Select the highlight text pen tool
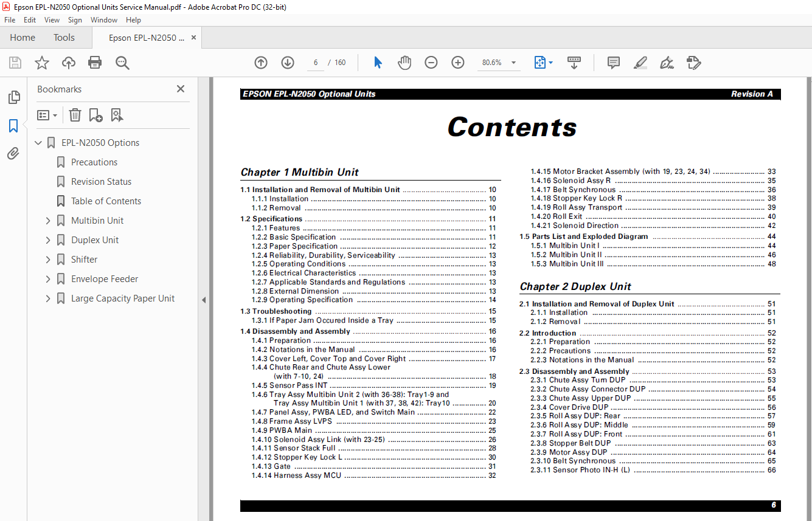The image size is (812, 521). click(x=640, y=63)
